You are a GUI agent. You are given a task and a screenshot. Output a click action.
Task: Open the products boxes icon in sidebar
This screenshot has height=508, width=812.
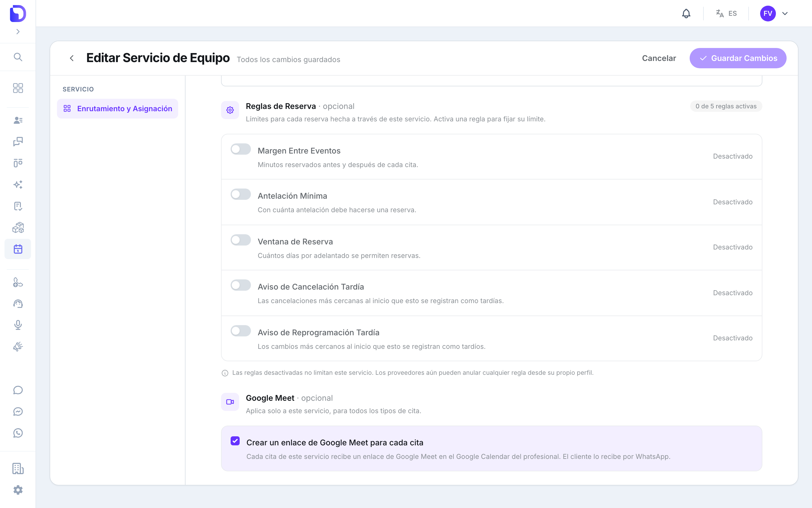point(18,227)
